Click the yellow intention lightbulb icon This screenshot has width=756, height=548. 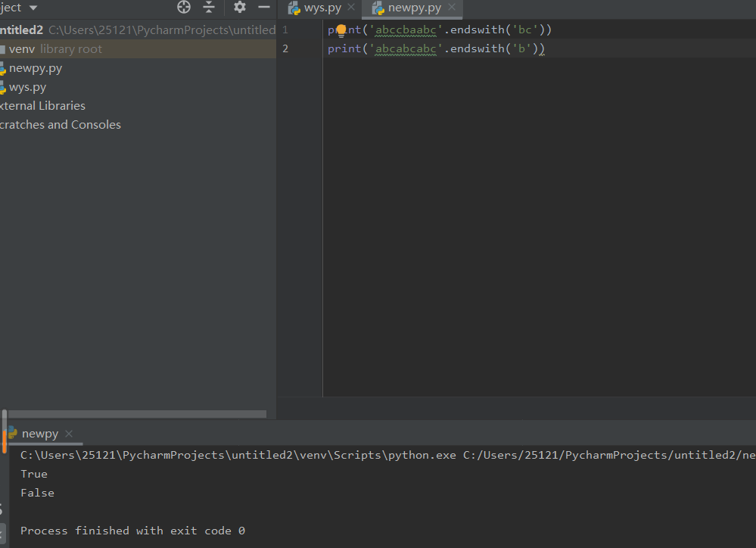[x=341, y=31]
